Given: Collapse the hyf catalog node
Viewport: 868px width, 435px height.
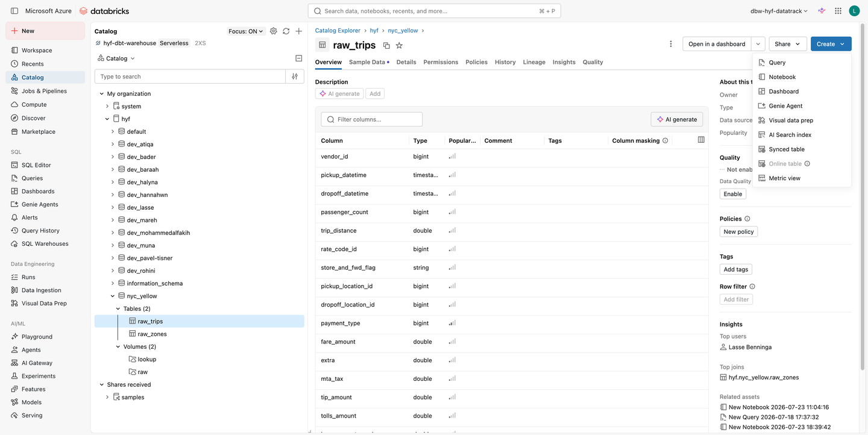Looking at the screenshot, I should click(107, 119).
